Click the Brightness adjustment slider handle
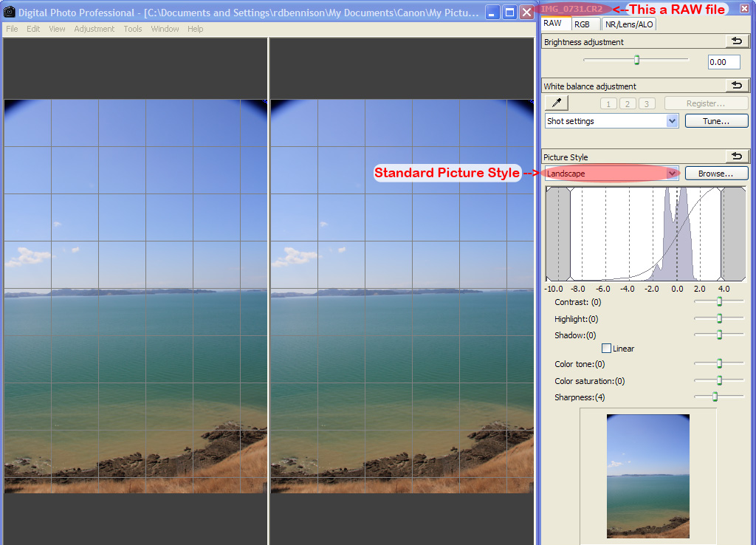 coord(636,60)
